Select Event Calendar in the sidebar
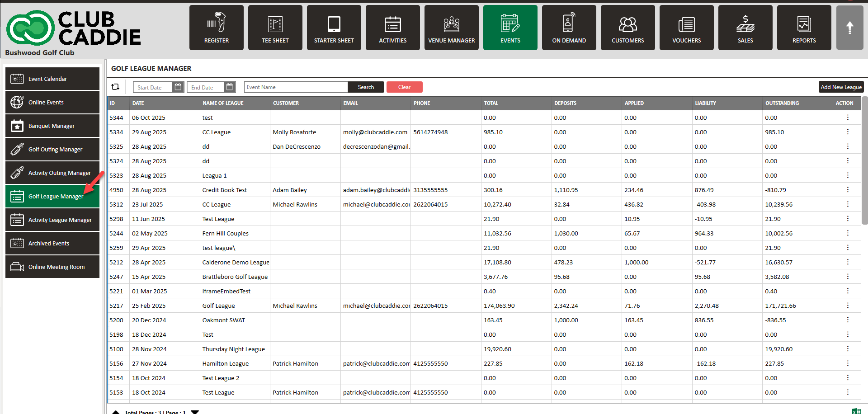This screenshot has width=868, height=414. [x=52, y=79]
